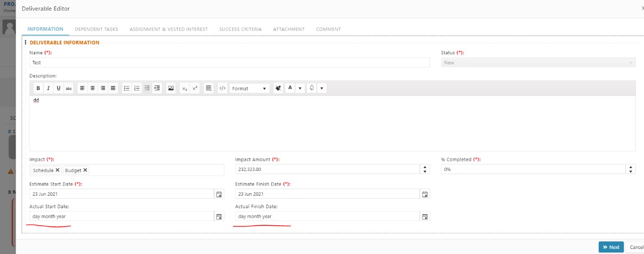The image size is (644, 254).
Task: Click the Deliverable Information section header
Action: click(64, 42)
